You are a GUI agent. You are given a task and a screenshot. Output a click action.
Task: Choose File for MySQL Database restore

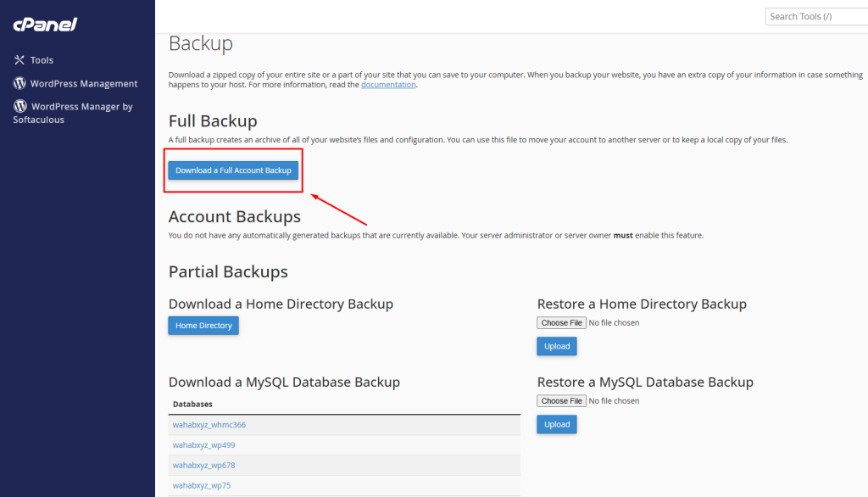[x=561, y=401]
